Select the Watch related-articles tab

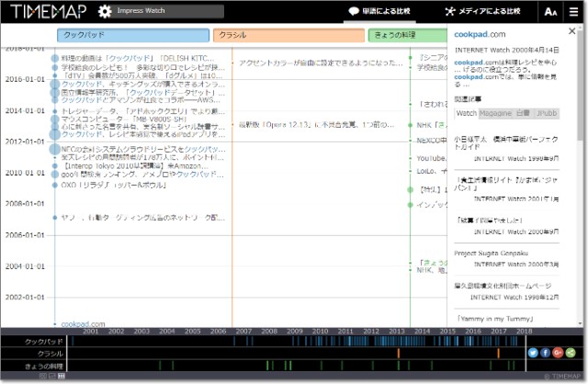click(466, 113)
